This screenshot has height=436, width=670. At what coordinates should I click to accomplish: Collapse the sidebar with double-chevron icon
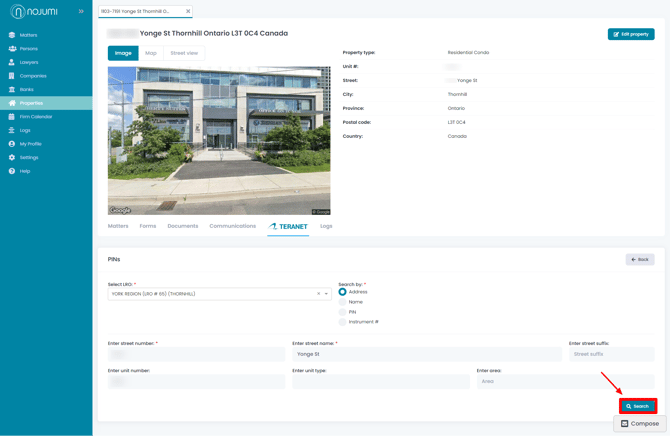81,12
